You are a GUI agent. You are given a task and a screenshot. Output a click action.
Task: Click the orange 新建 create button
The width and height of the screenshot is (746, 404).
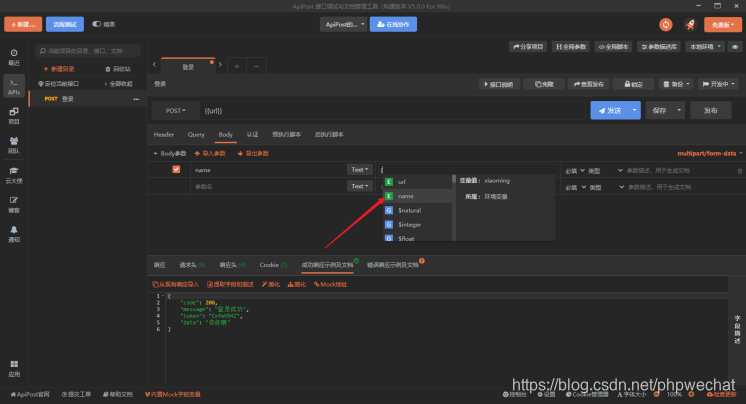click(23, 24)
